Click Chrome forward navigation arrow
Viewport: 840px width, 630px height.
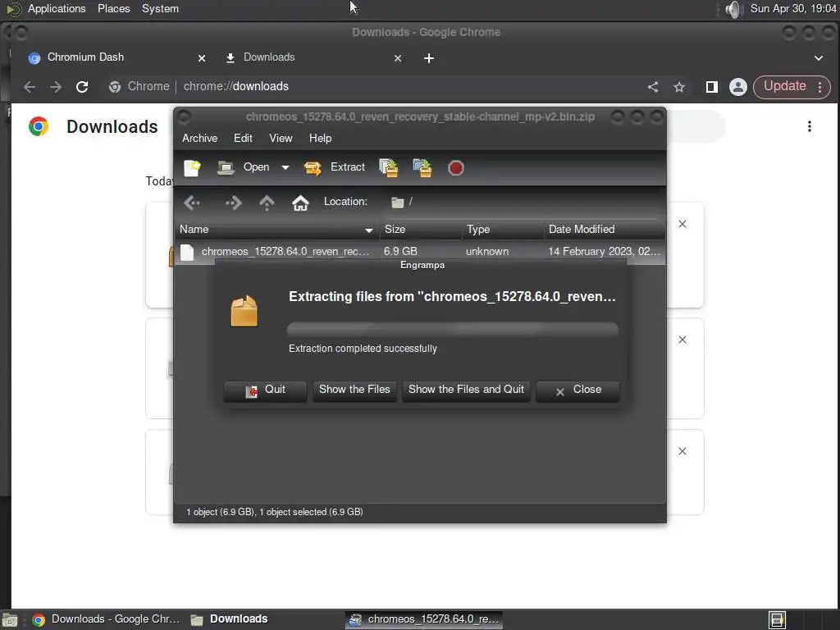[56, 87]
